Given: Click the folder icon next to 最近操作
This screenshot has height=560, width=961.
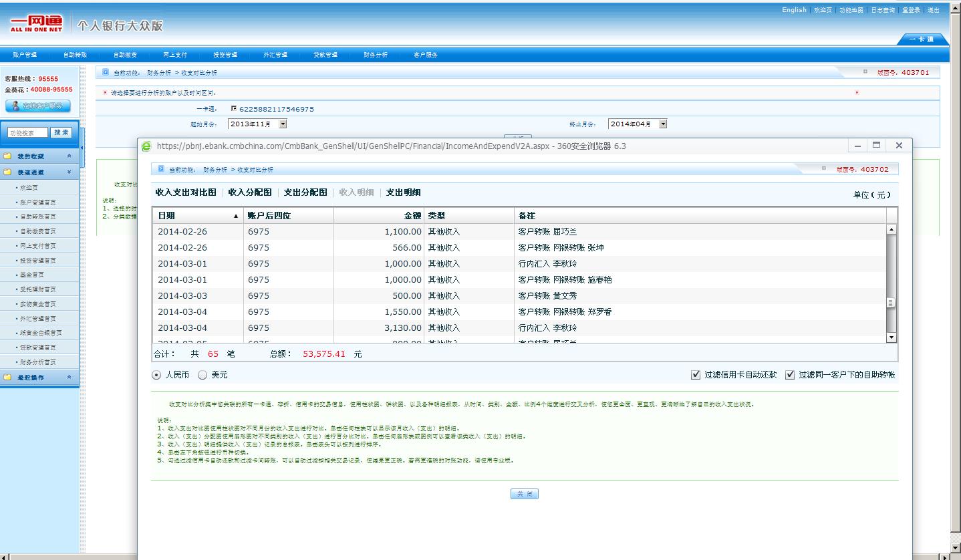Looking at the screenshot, I should click(x=8, y=378).
